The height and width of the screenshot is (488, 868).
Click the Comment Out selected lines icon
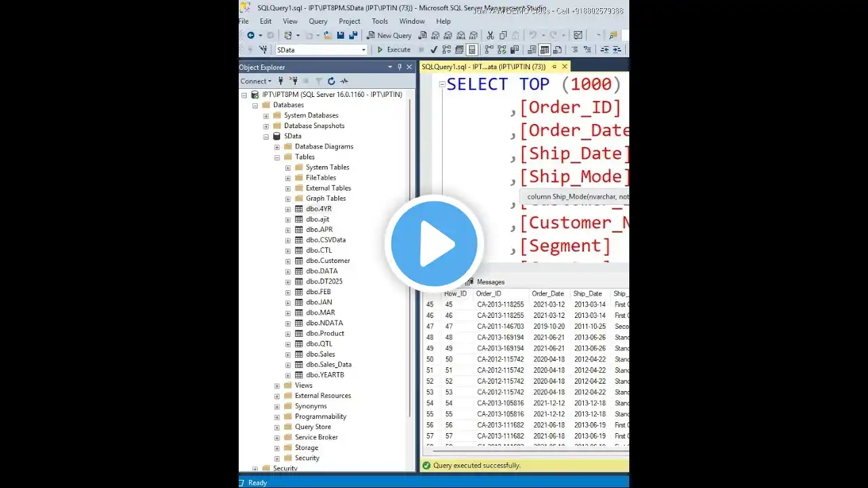click(x=575, y=49)
